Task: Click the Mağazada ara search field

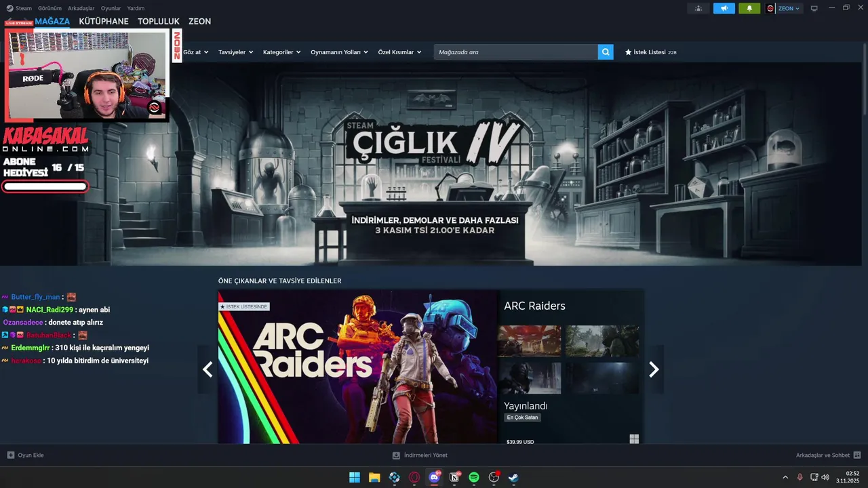Action: pyautogui.click(x=515, y=52)
